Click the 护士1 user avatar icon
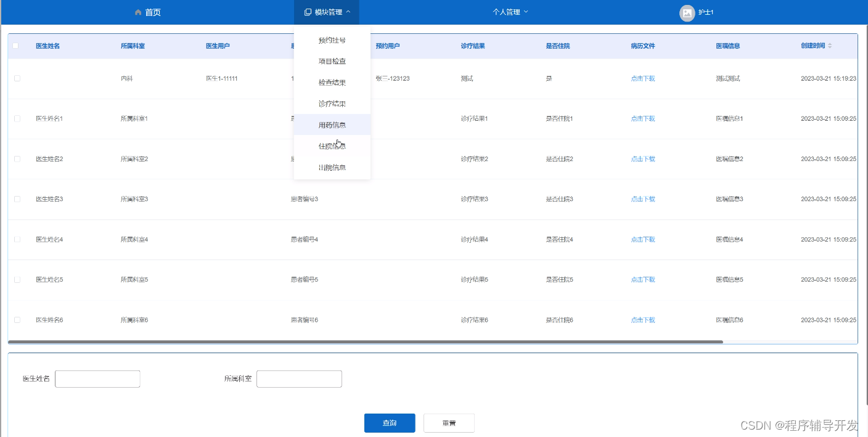Image resolution: width=868 pixels, height=437 pixels. [687, 13]
